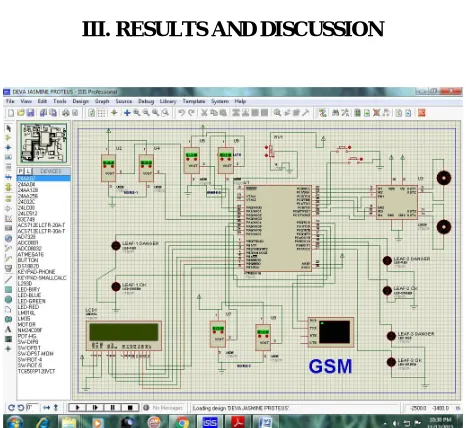466x428 pixels.
Task: Open the System menu
Action: tap(220, 101)
